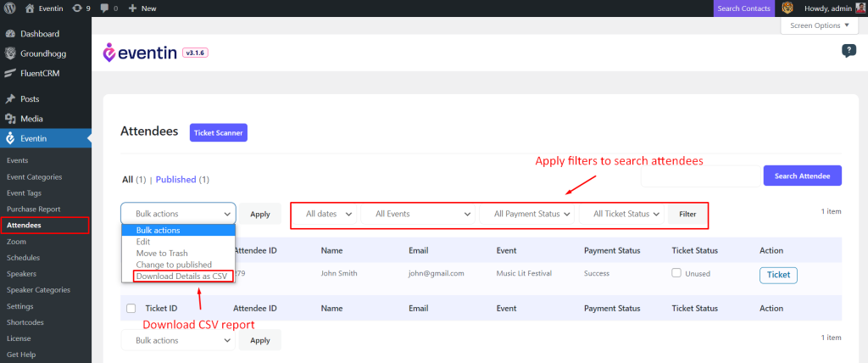The height and width of the screenshot is (363, 868).
Task: Open the All Ticket Status dropdown
Action: (x=621, y=214)
